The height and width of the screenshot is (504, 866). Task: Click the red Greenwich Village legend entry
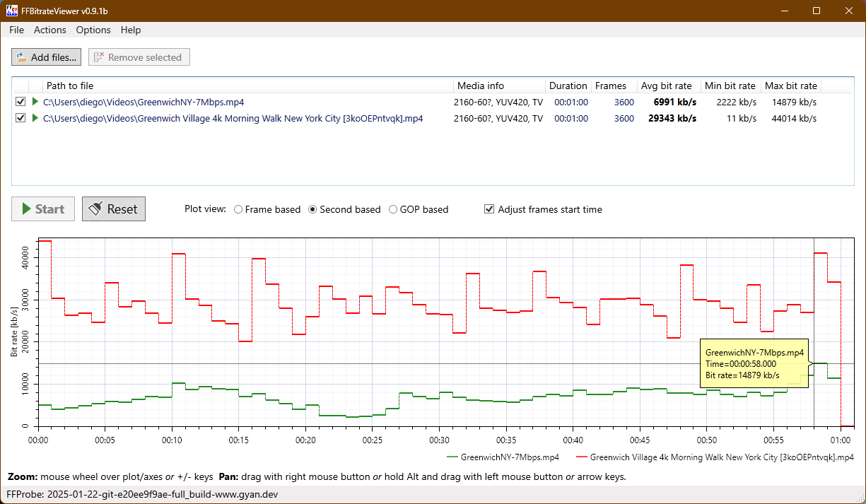point(715,457)
